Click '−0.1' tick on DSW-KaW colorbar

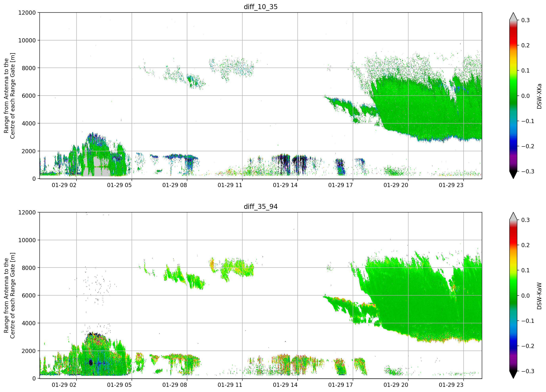click(528, 321)
